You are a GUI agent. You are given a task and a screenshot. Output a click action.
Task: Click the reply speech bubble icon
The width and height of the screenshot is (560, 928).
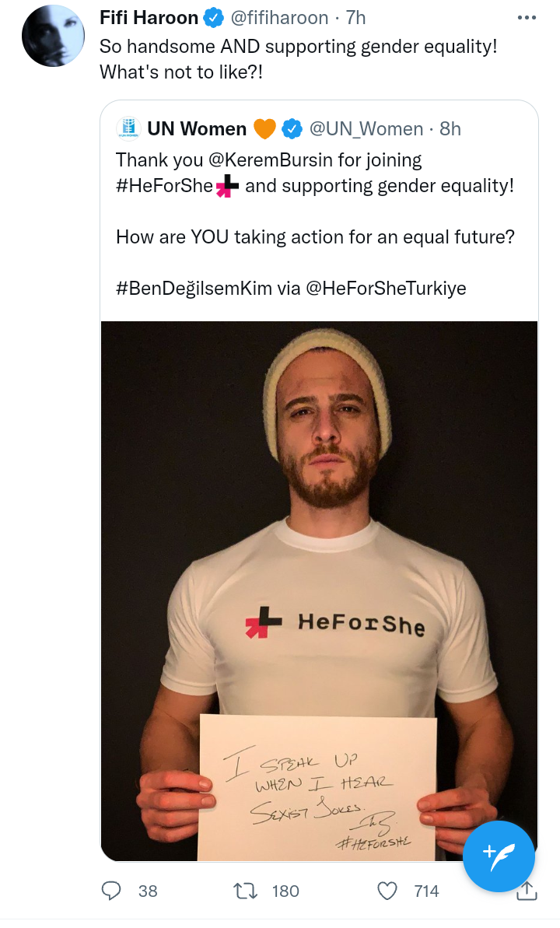pyautogui.click(x=111, y=890)
